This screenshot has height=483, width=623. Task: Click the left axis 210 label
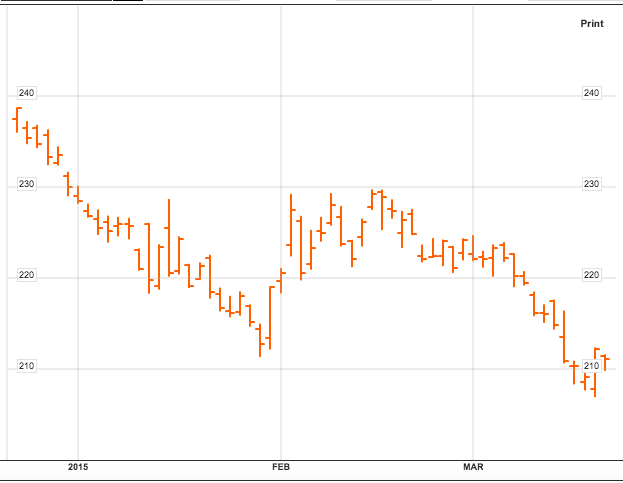tap(27, 367)
